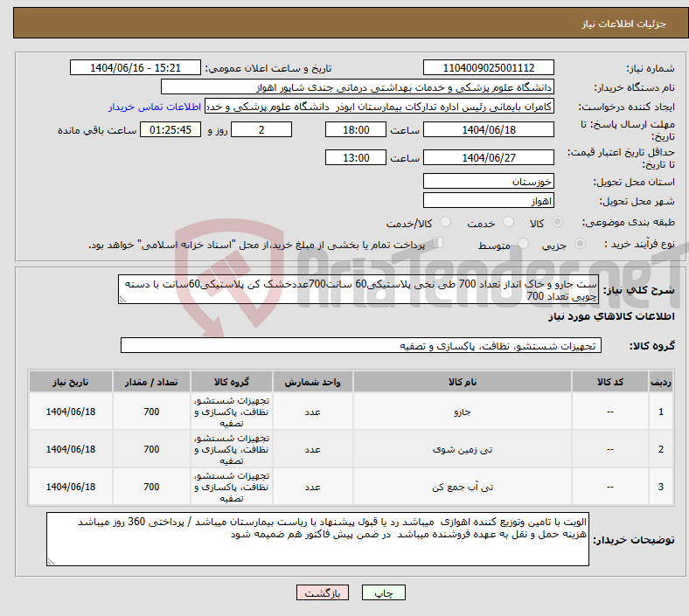Click the تاریخ نیاز column header
The image size is (689, 616).
[x=71, y=383]
